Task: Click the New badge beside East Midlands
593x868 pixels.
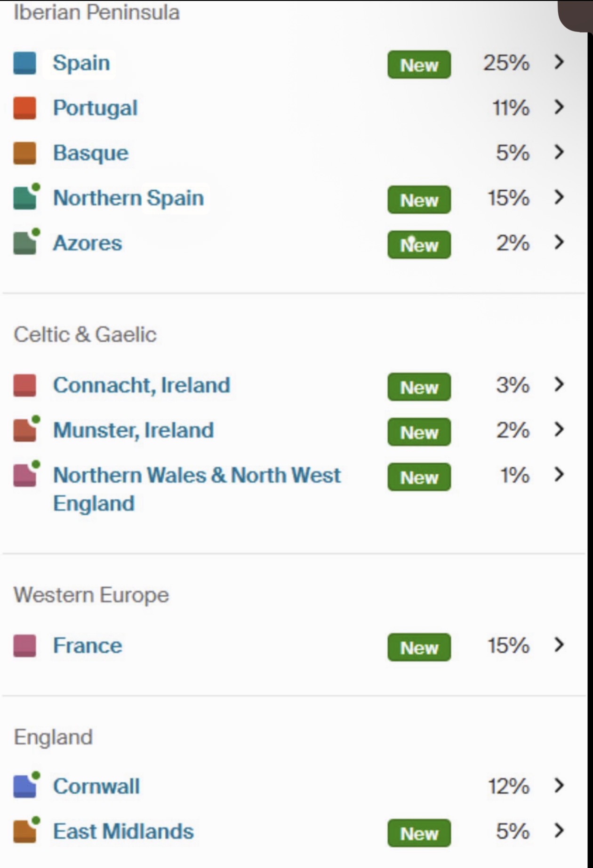Action: pos(419,833)
